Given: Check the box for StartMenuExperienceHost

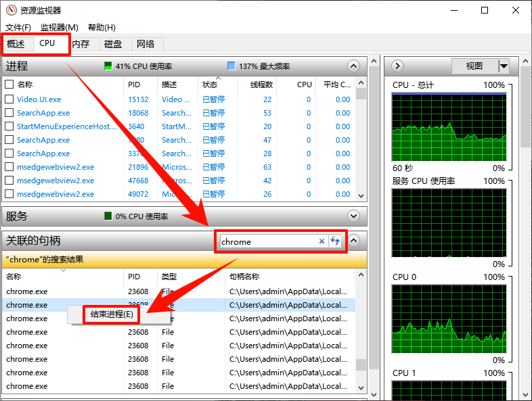Looking at the screenshot, I should click(x=9, y=126).
